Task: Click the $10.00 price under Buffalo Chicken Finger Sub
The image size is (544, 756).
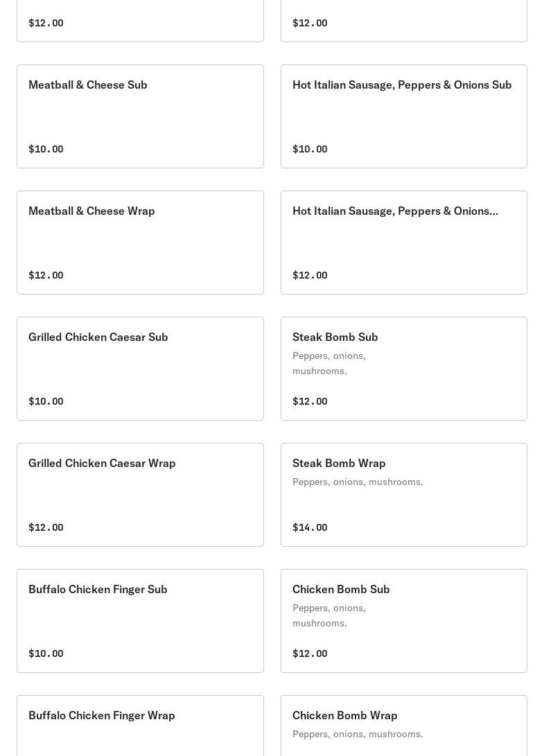Action: point(46,653)
